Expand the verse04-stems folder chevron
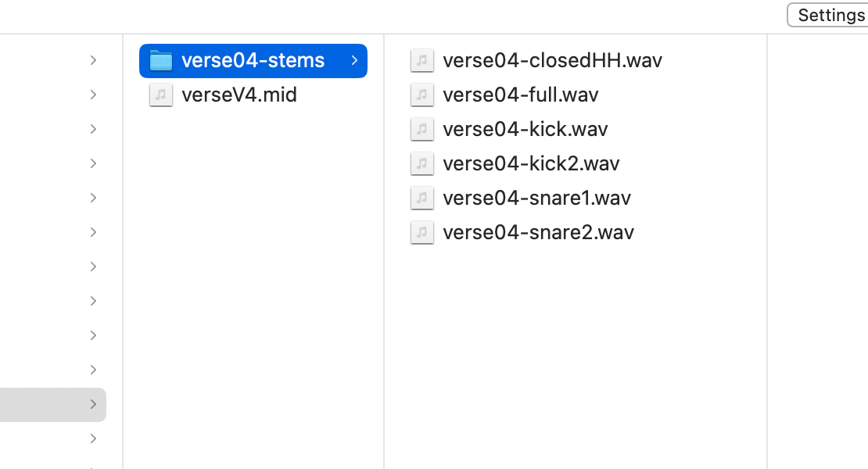This screenshot has height=469, width=868. 354,60
